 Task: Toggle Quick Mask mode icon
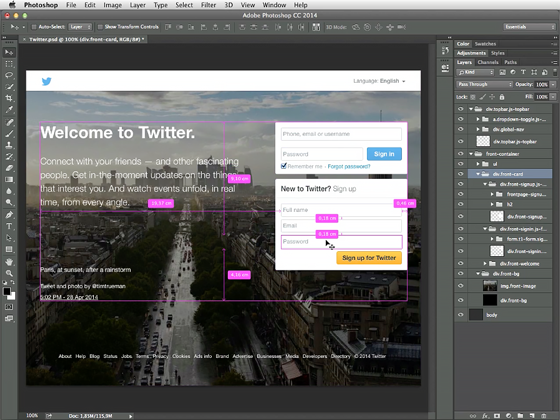(9, 307)
